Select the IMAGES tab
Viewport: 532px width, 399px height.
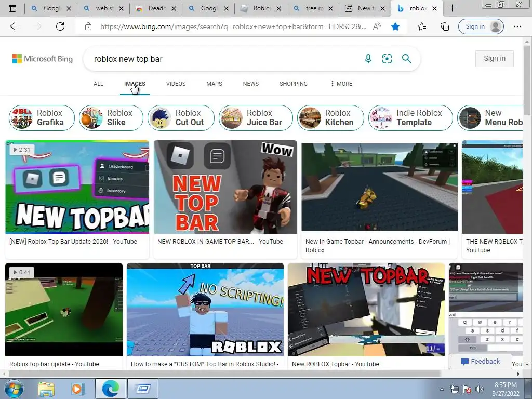135,84
